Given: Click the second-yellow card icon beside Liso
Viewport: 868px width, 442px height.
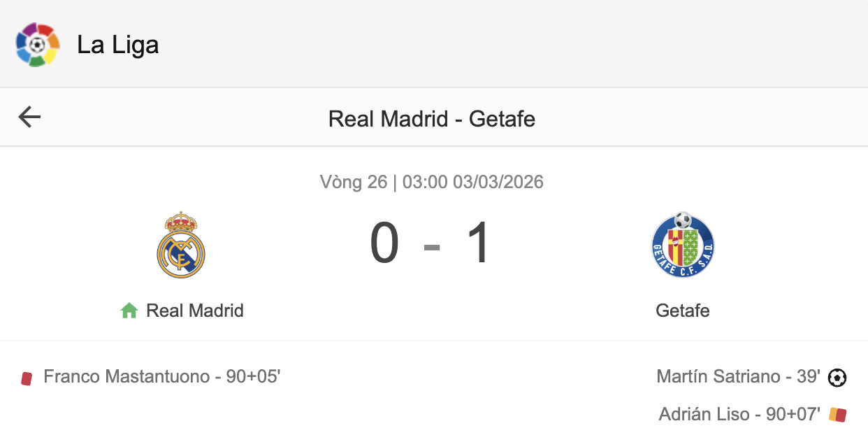Looking at the screenshot, I should [x=837, y=415].
